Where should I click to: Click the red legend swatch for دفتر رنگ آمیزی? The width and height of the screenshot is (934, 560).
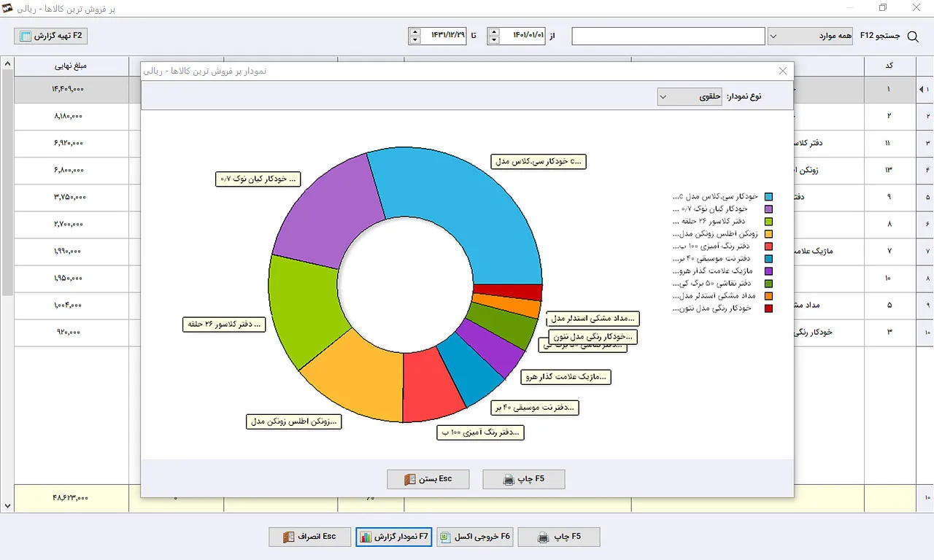point(768,246)
